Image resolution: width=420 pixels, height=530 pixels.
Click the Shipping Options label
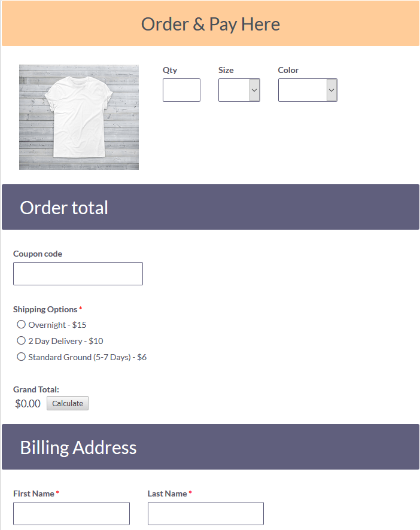pos(44,309)
